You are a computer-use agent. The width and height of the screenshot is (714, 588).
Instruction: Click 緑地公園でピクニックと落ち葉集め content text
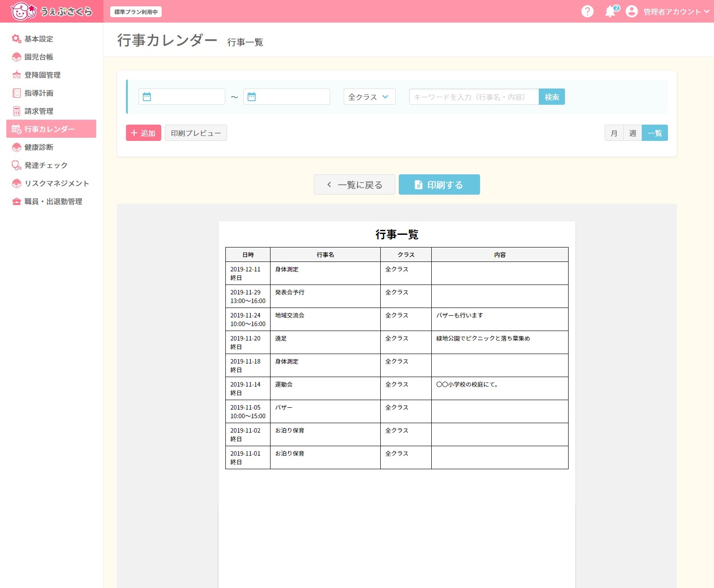(483, 338)
